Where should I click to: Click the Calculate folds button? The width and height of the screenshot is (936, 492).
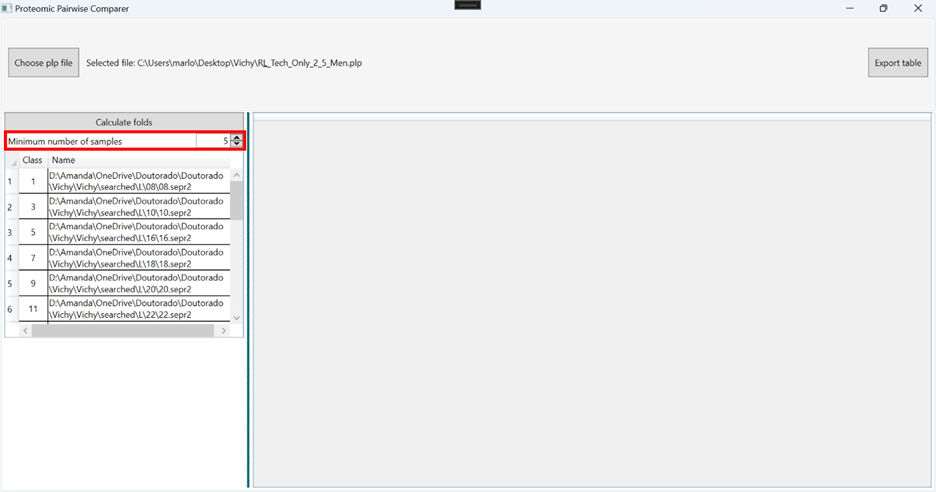click(123, 122)
